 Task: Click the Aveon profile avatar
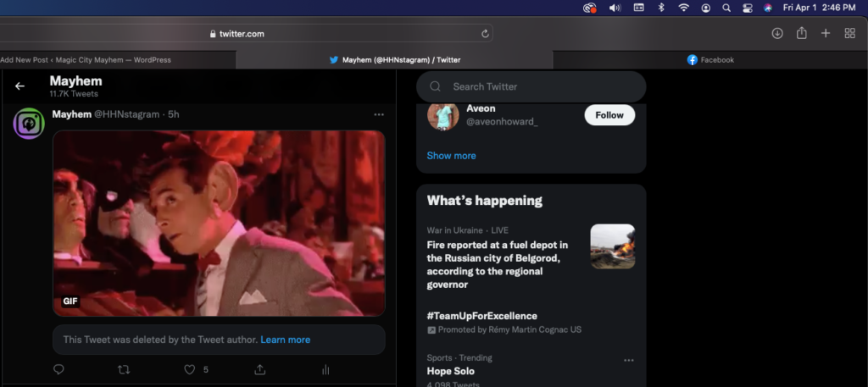(x=442, y=115)
